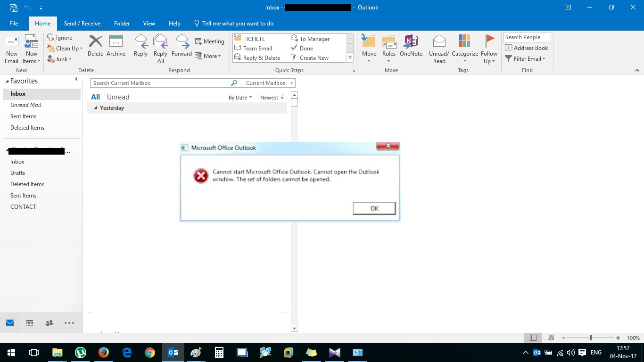The width and height of the screenshot is (644, 362).
Task: Switch to Calendar view icon
Action: (30, 323)
